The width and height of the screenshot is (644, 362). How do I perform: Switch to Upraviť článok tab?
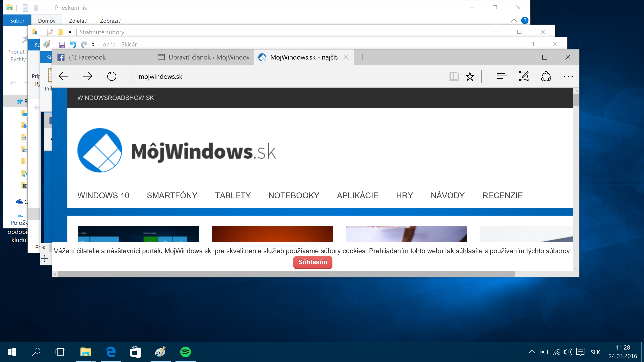203,57
